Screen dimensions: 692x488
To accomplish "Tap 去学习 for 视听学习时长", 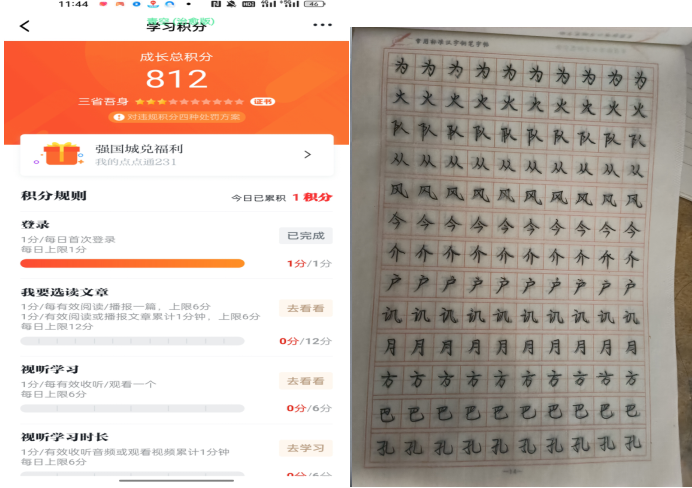I will [x=305, y=448].
